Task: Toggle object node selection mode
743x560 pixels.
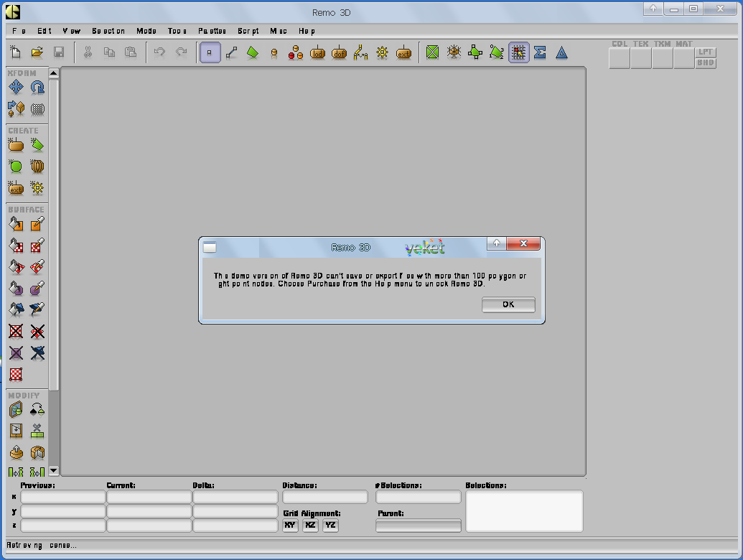Action: tap(274, 52)
